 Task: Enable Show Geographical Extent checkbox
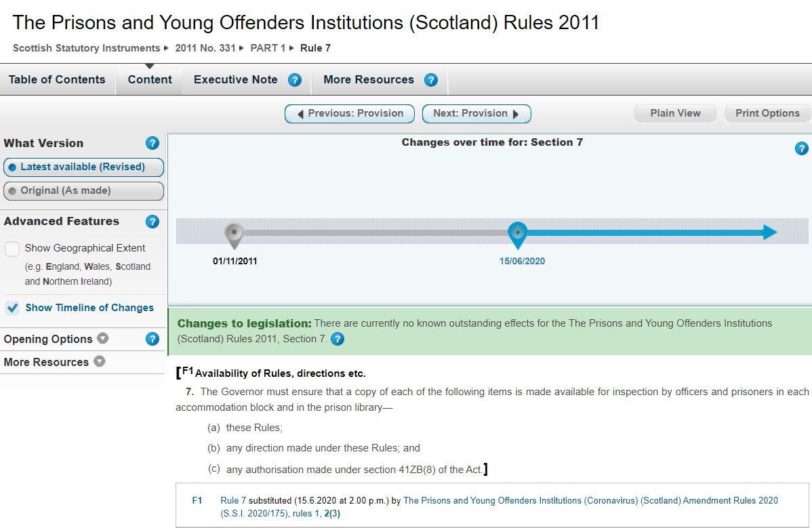pos(12,249)
